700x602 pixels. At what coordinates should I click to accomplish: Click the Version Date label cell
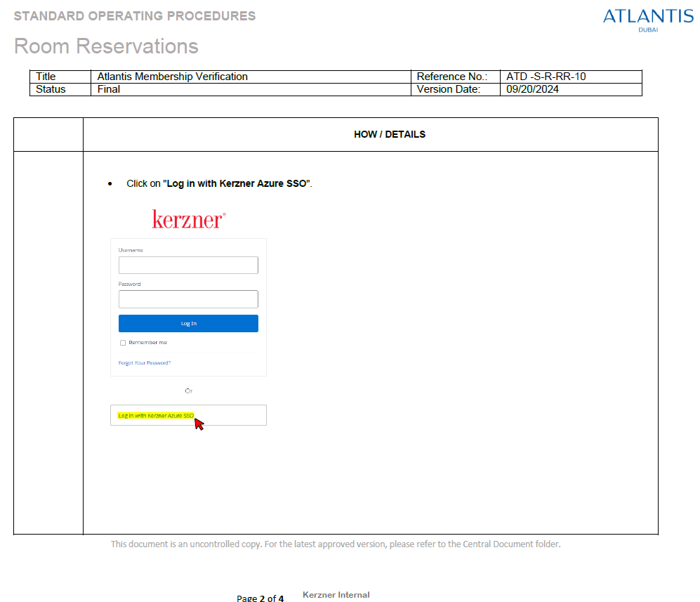456,89
